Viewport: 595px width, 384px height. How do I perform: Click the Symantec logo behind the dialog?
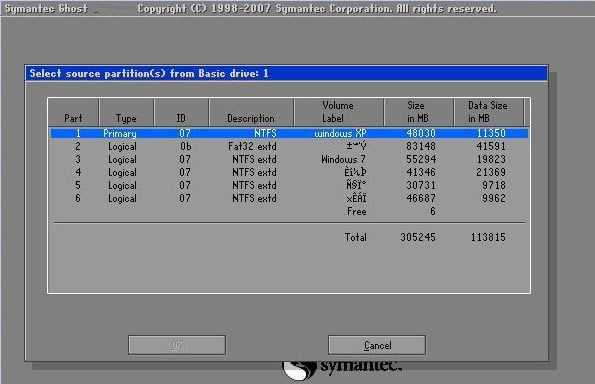click(x=342, y=369)
